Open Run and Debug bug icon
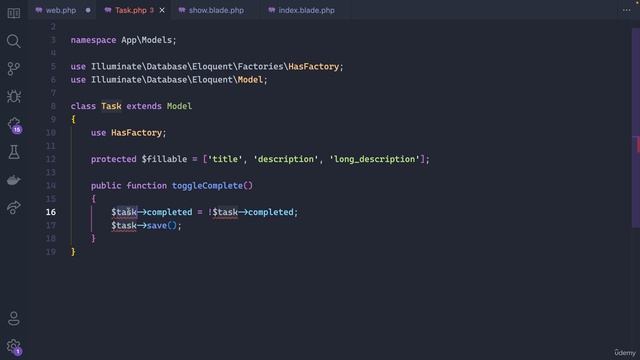Viewport: 640px width, 360px height. click(x=13, y=96)
